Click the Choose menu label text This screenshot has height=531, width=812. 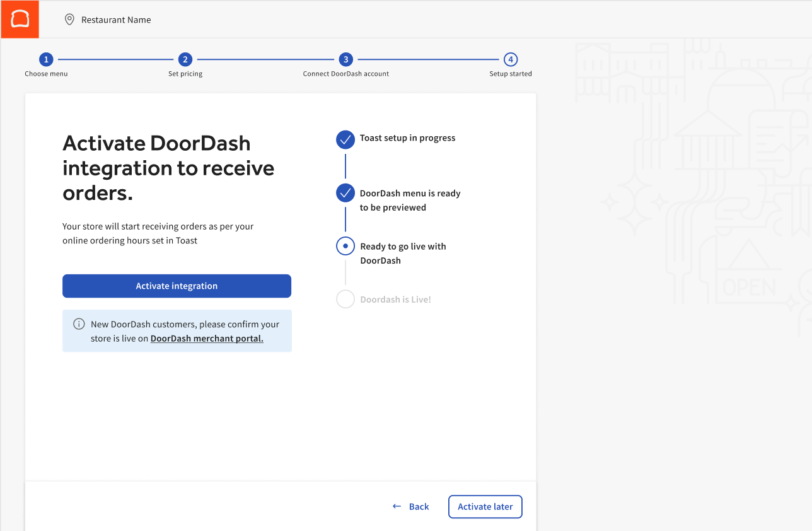[x=46, y=73]
